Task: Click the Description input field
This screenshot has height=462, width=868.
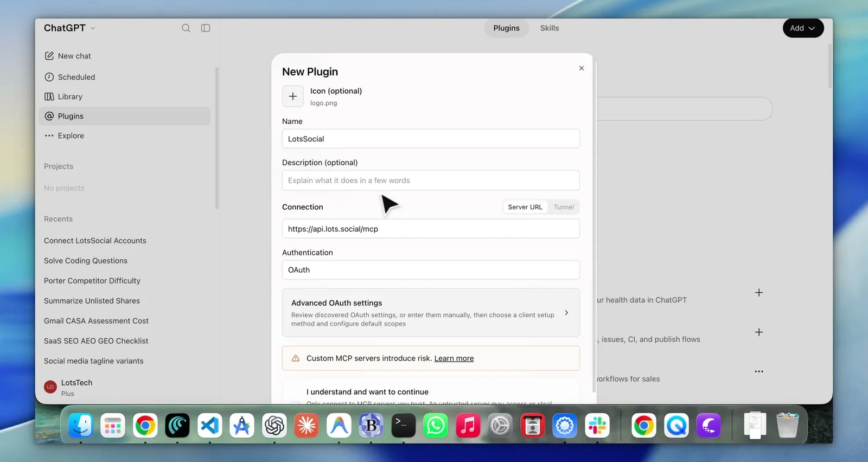Action: point(431,181)
